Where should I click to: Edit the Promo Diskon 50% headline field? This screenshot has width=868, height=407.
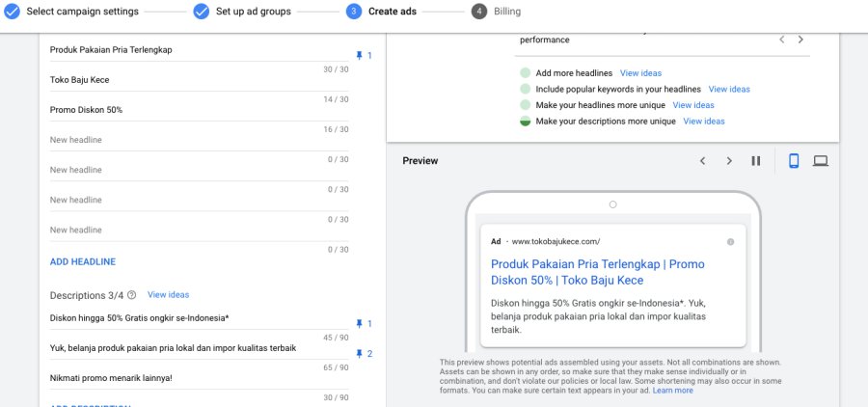click(200, 110)
